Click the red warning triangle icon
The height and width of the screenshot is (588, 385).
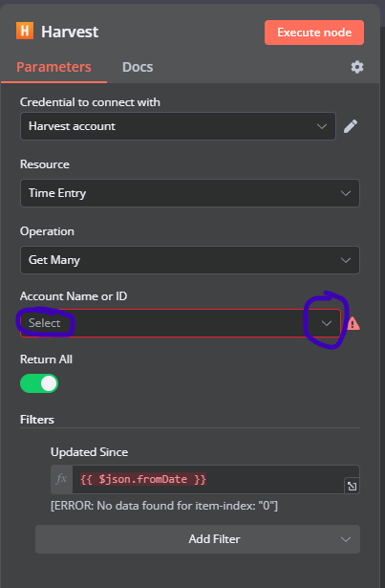coord(353,323)
